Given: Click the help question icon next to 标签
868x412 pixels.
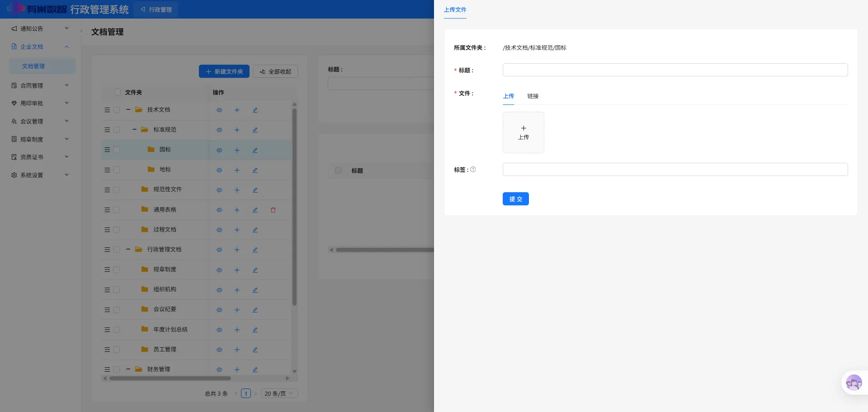Looking at the screenshot, I should pyautogui.click(x=473, y=170).
